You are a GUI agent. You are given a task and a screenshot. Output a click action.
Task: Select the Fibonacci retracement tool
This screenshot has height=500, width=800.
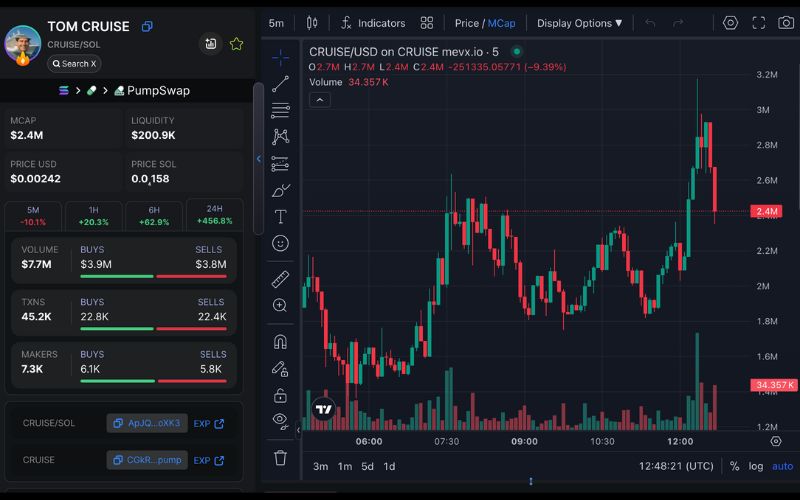click(x=280, y=110)
